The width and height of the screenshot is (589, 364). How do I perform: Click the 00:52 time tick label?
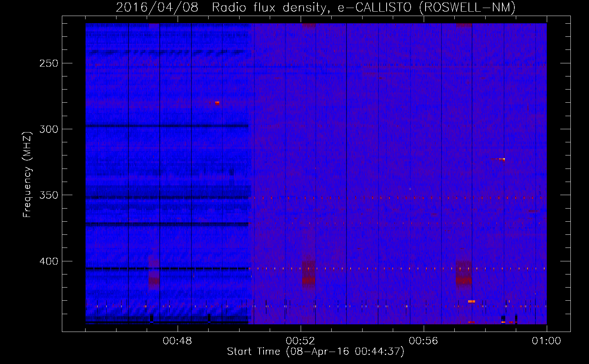(x=300, y=341)
